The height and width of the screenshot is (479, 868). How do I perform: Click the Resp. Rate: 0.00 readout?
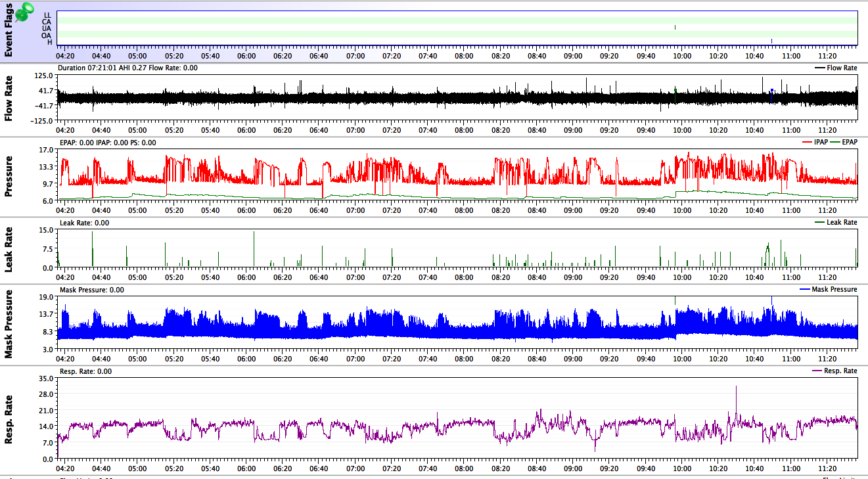point(85,371)
